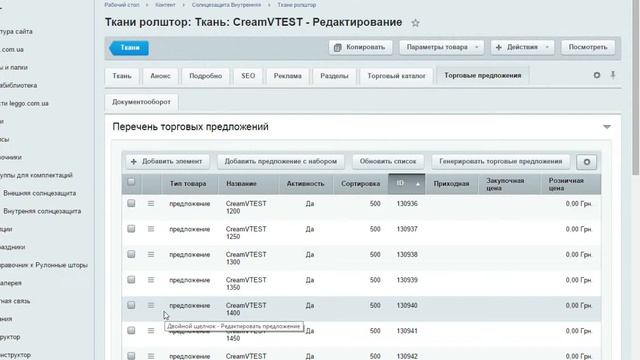Switch to the Подробно tab
The height and width of the screenshot is (360, 640).
point(206,76)
